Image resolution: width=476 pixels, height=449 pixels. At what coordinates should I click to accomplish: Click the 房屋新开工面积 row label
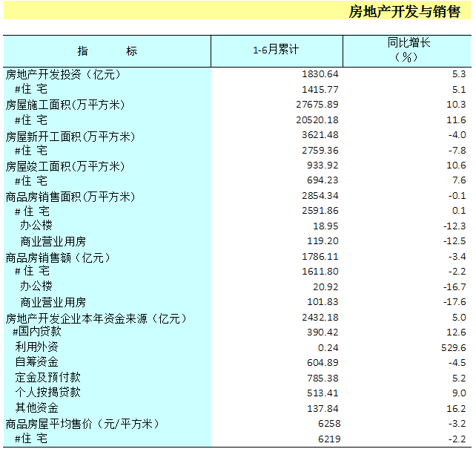(70, 136)
